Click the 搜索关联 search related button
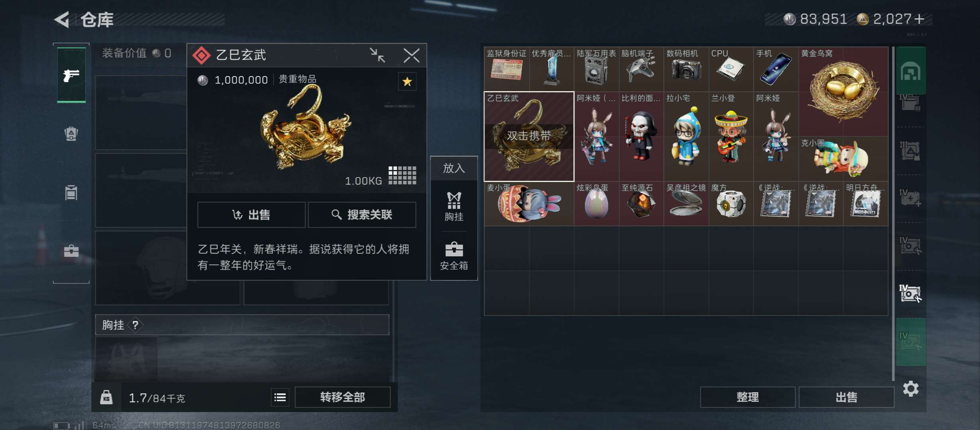Screen dimensions: 980x430 362,215
